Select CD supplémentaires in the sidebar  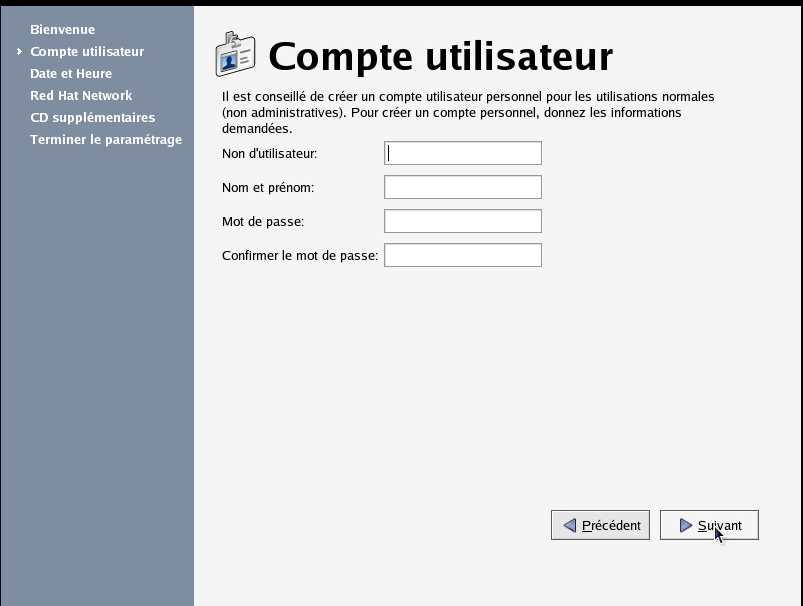[93, 118]
